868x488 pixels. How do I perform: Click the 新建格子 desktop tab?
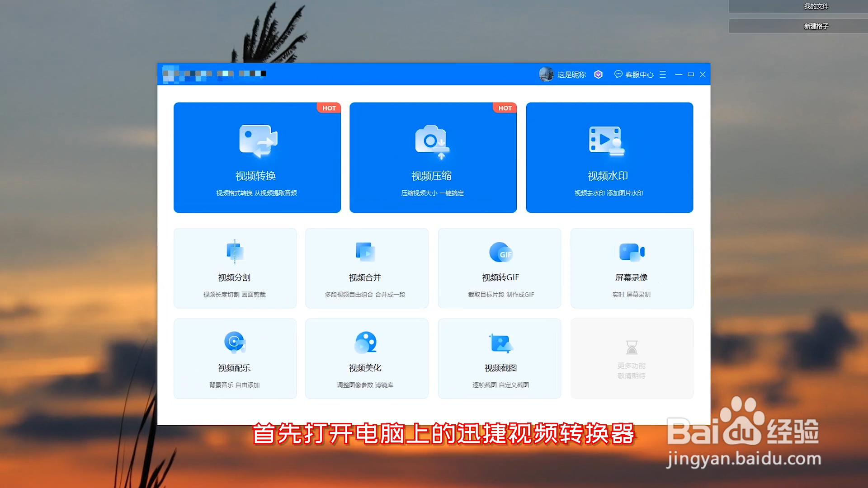tap(816, 26)
